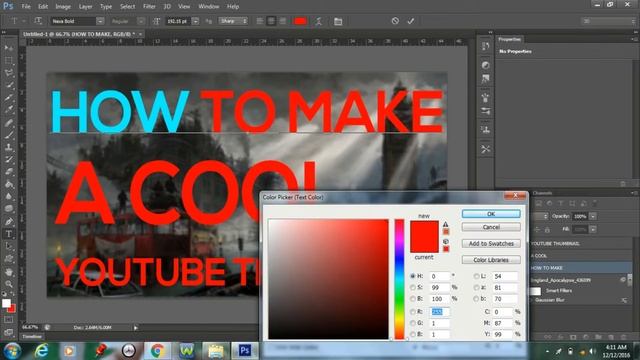Open the Window menu

[209, 7]
